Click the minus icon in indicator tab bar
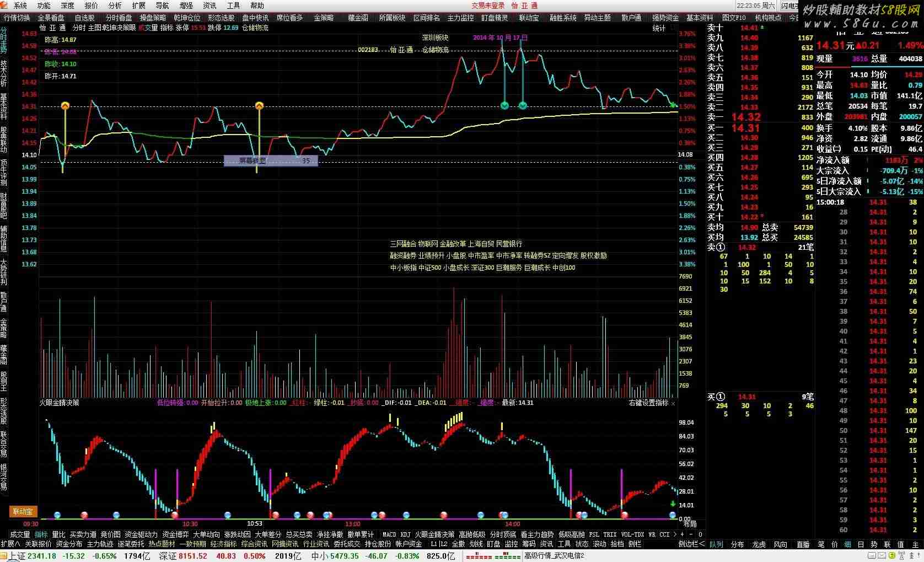The height and width of the screenshot is (562, 924). [691, 534]
